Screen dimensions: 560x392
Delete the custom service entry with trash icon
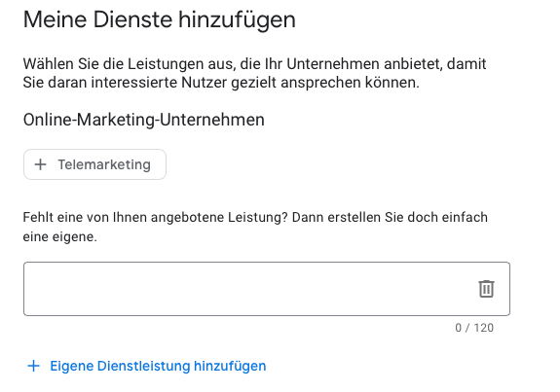click(486, 289)
